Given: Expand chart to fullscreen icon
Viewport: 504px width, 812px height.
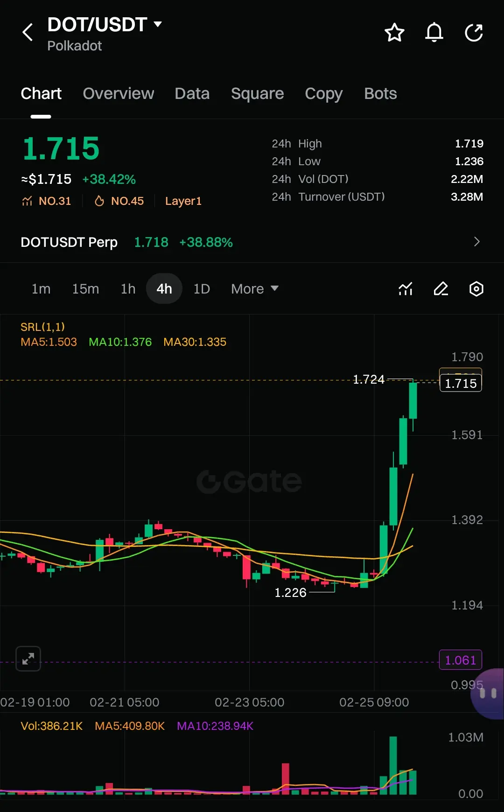Looking at the screenshot, I should tap(28, 658).
